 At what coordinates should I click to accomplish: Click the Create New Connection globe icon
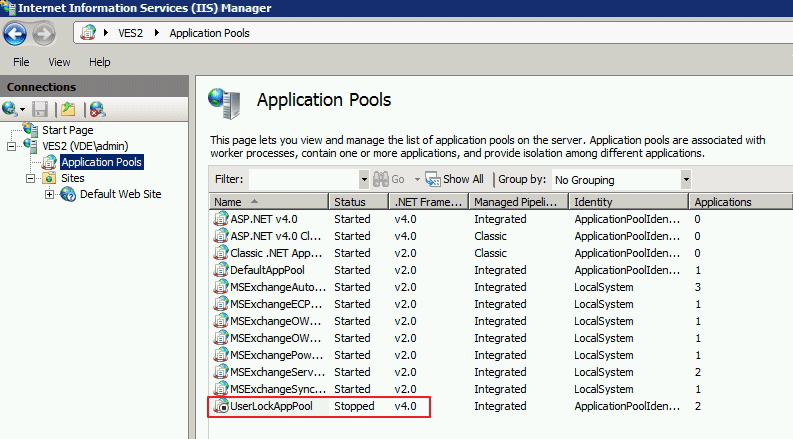(x=10, y=109)
